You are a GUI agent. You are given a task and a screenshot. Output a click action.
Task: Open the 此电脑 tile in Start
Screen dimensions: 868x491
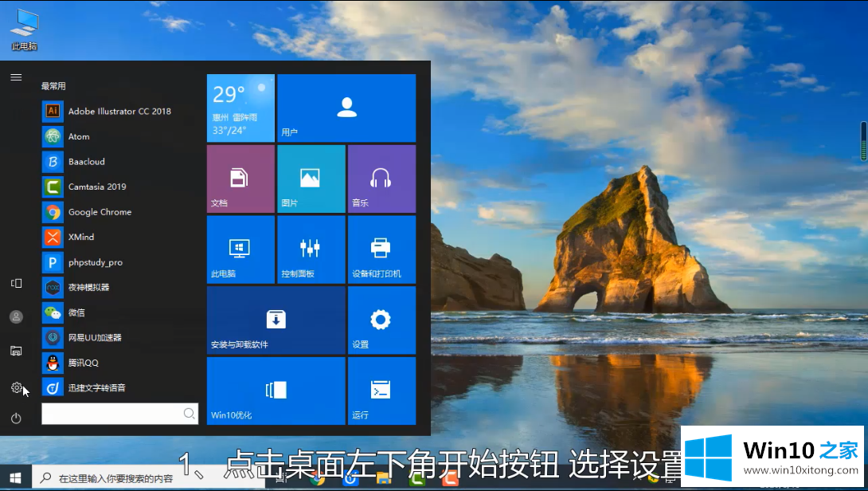point(240,249)
